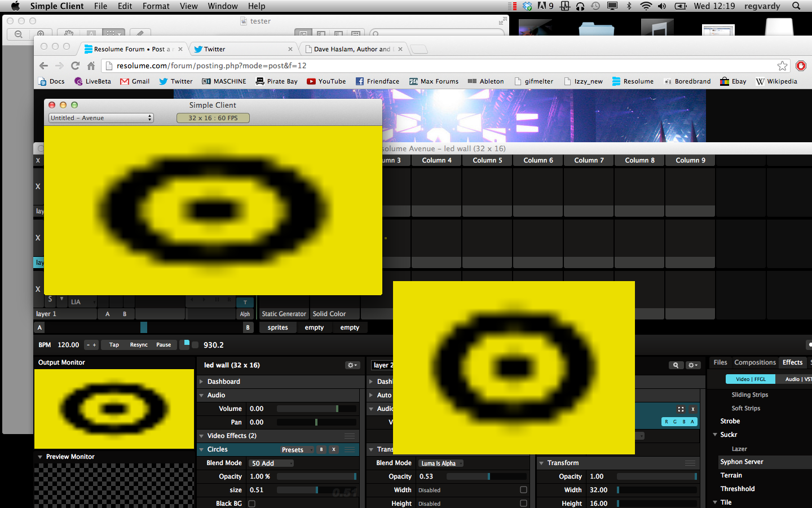The width and height of the screenshot is (812, 508).
Task: Bookmark page with the star icon
Action: coord(782,66)
